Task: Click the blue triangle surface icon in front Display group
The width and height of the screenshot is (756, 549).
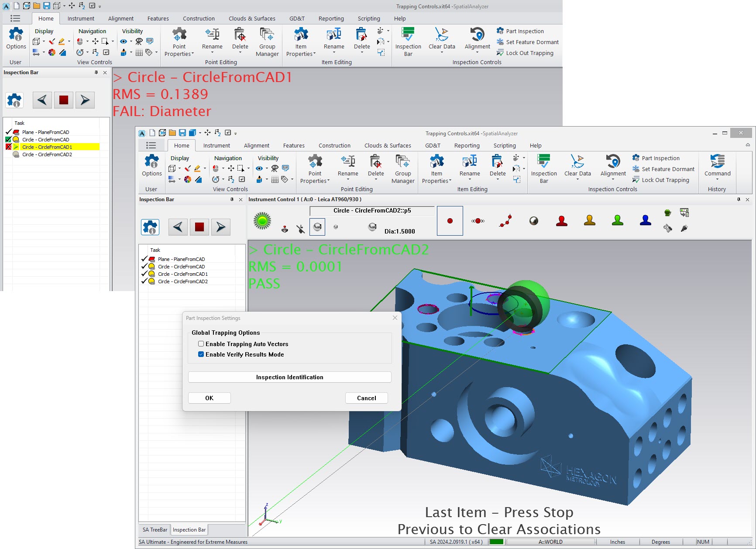Action: (x=198, y=179)
